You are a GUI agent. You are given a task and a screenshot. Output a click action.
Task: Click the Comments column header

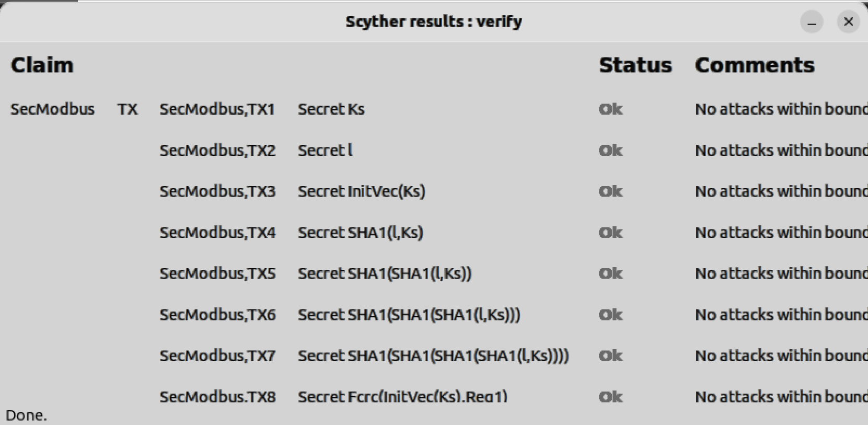pyautogui.click(x=754, y=65)
